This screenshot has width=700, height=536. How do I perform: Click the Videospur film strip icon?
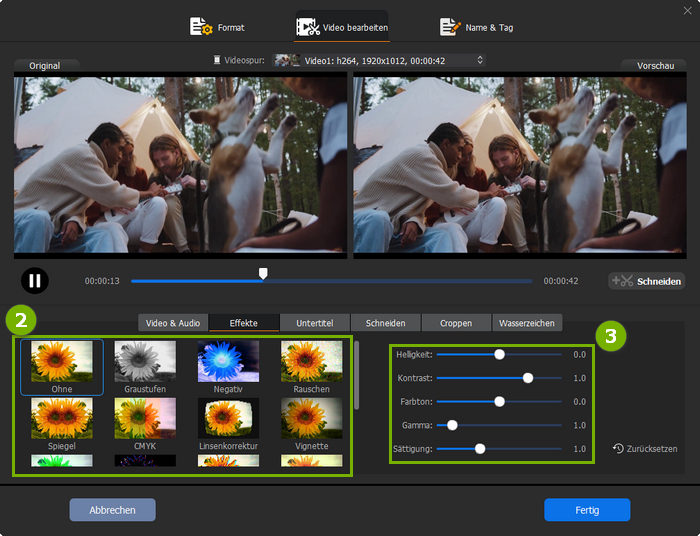(217, 60)
